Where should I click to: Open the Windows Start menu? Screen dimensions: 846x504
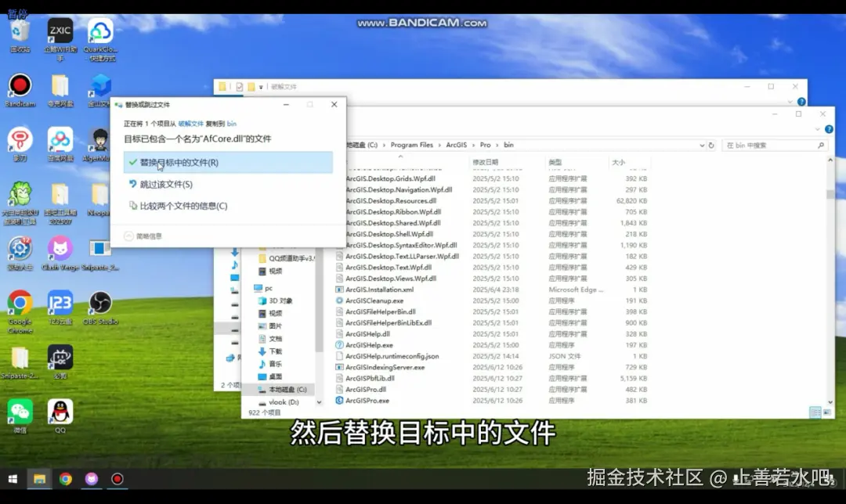click(12, 478)
